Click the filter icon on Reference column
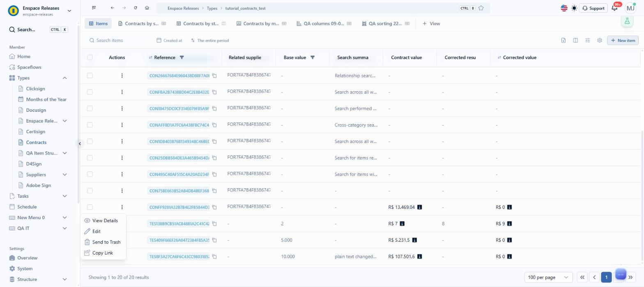The image size is (644, 287). click(182, 58)
